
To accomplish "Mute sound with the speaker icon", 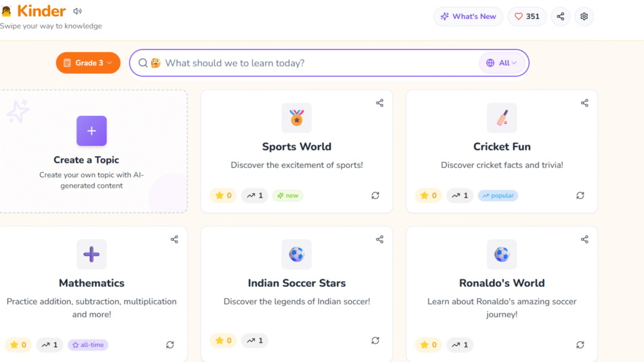I will [x=77, y=12].
